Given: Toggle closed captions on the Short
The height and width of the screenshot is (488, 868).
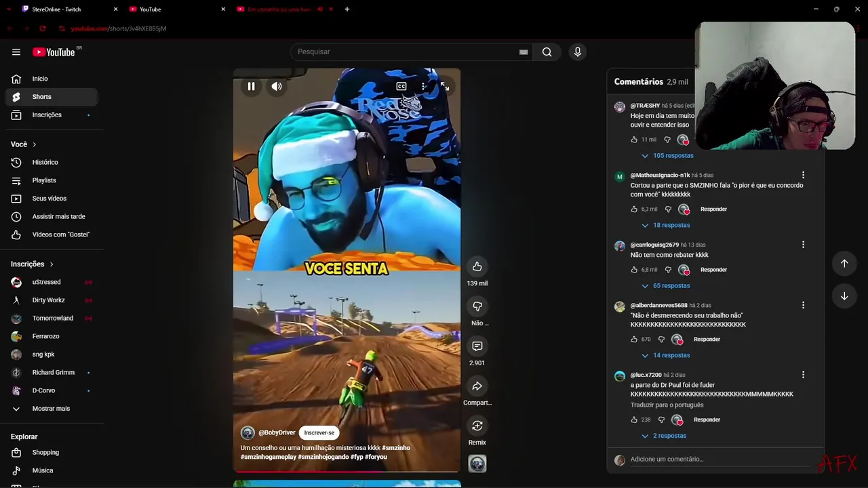Looking at the screenshot, I should point(401,86).
